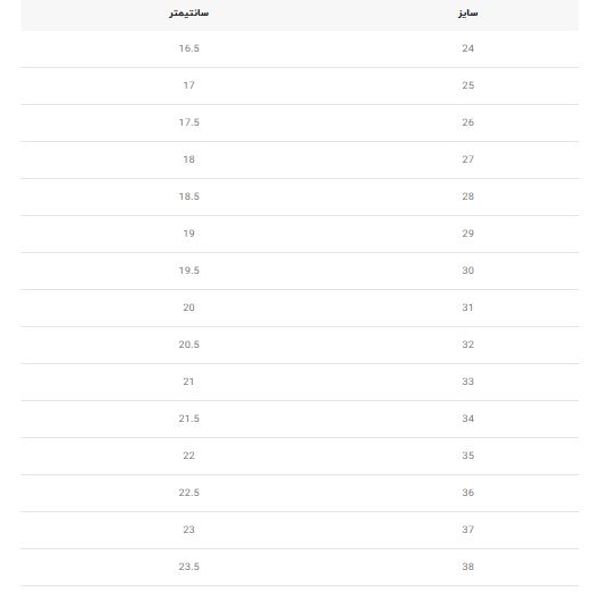Image resolution: width=600 pixels, height=600 pixels.
Task: Click the سانتیمتر column header
Action: [x=189, y=15]
